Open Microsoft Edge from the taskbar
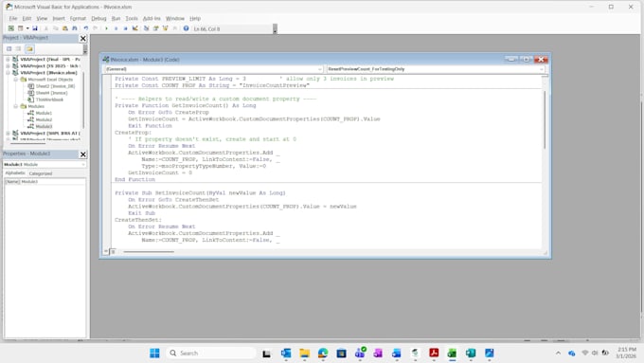This screenshot has height=363, width=644. 323,354
